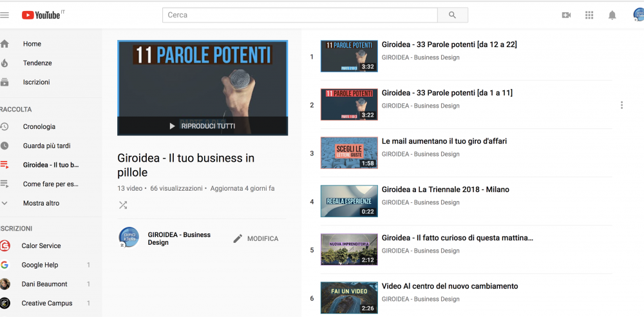Click the GIROIDEA channel avatar under playlist
Image resolution: width=644 pixels, height=317 pixels.
[x=129, y=237]
